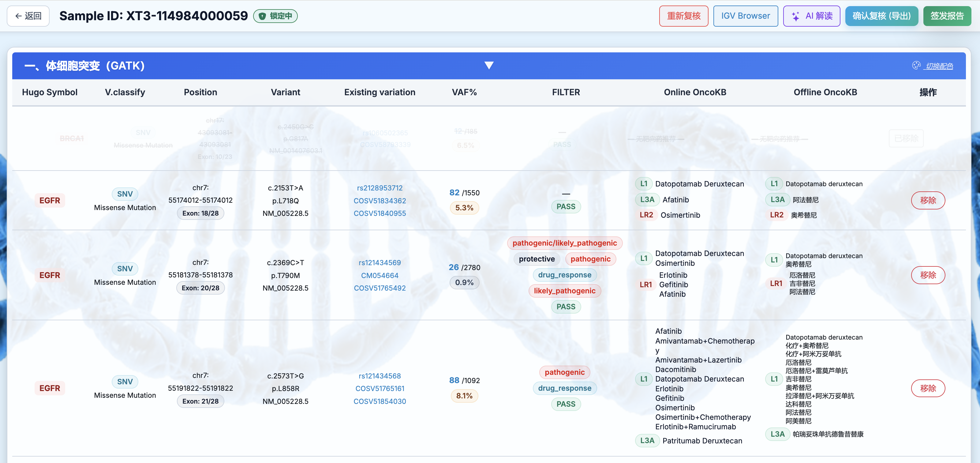Viewport: 980px width, 463px height.
Task: Click the palette color-switch icon
Action: [x=916, y=66]
